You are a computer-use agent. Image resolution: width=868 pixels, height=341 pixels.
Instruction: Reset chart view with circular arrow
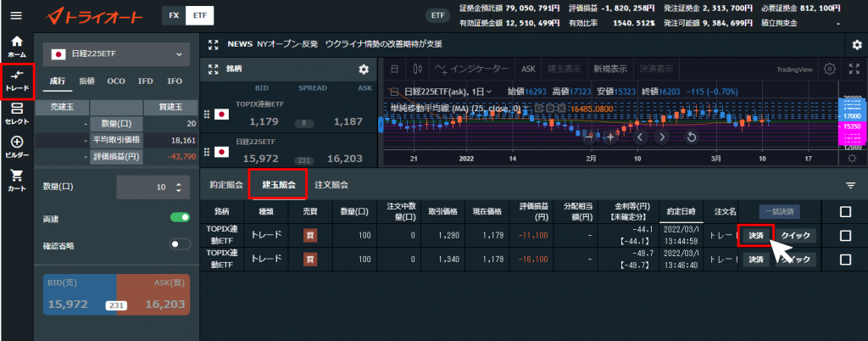click(x=691, y=137)
